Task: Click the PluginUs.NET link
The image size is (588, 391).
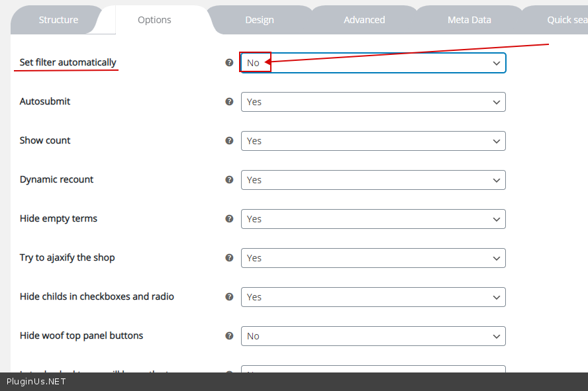Action: (x=36, y=382)
